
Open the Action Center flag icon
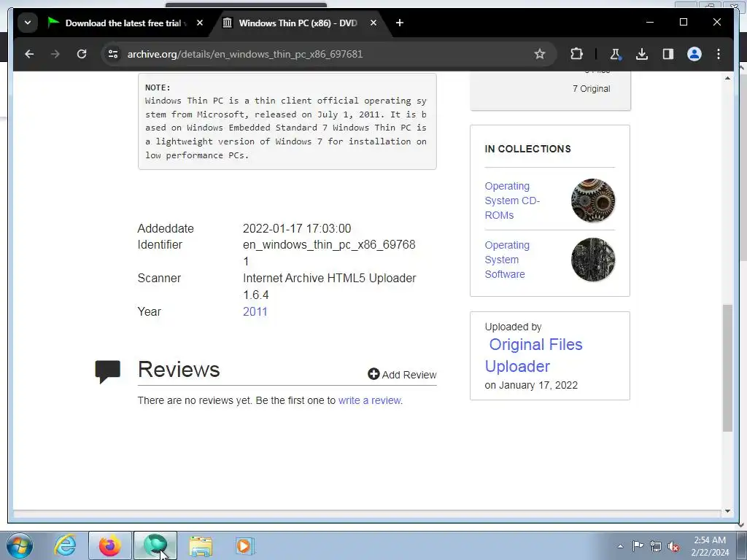(x=638, y=546)
